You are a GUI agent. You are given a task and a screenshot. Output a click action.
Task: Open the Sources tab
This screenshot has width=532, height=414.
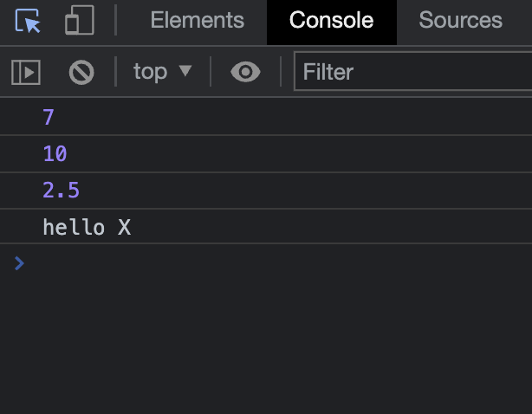460,21
